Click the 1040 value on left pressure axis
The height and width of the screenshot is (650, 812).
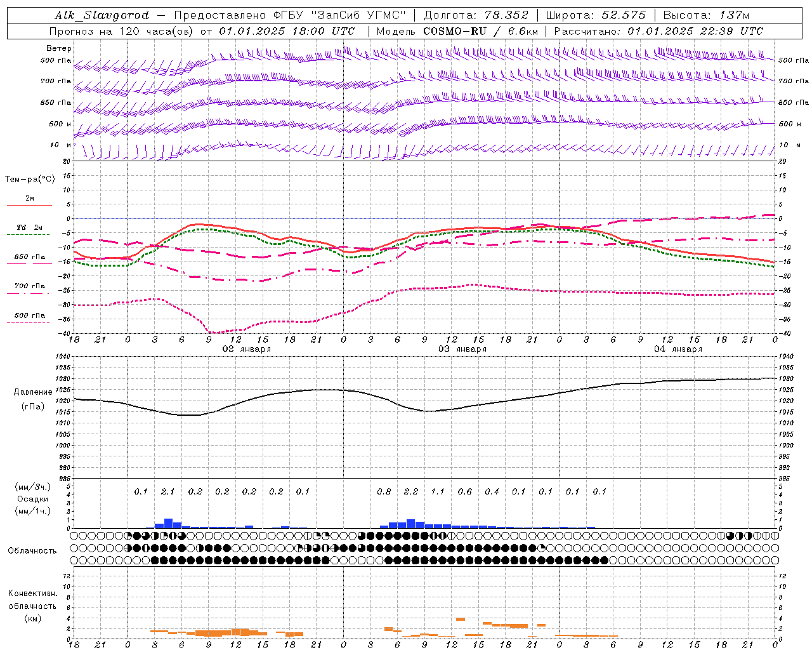point(64,357)
